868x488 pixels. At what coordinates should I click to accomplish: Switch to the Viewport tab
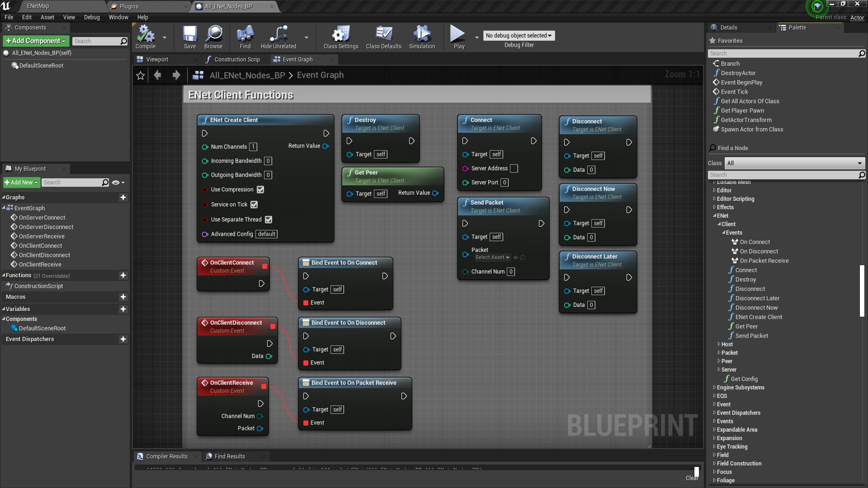pos(157,59)
